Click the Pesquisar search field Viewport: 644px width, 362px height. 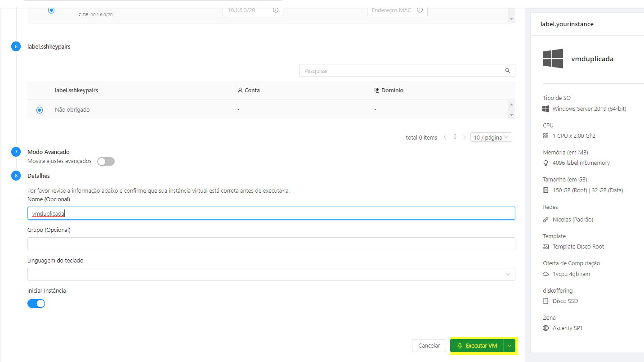(407, 71)
